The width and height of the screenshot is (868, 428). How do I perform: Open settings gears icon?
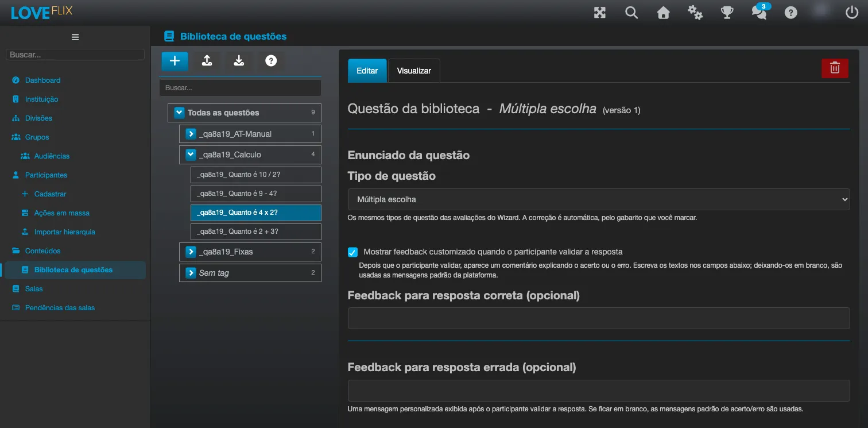(x=695, y=13)
